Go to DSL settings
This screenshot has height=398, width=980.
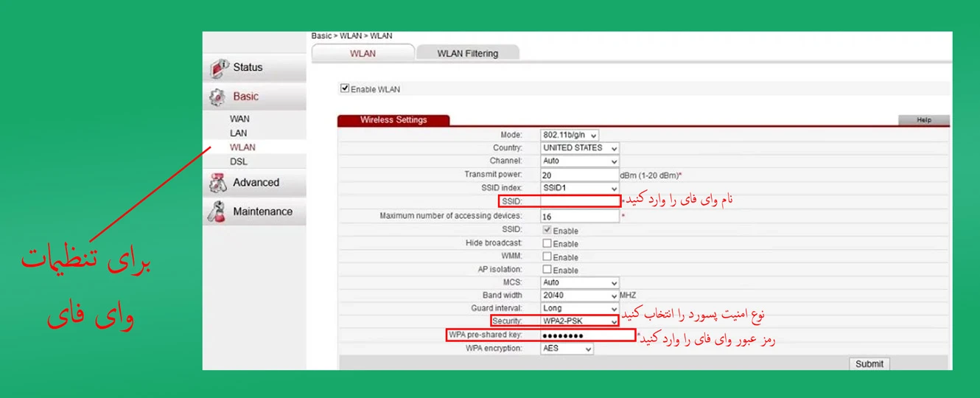[x=238, y=161]
